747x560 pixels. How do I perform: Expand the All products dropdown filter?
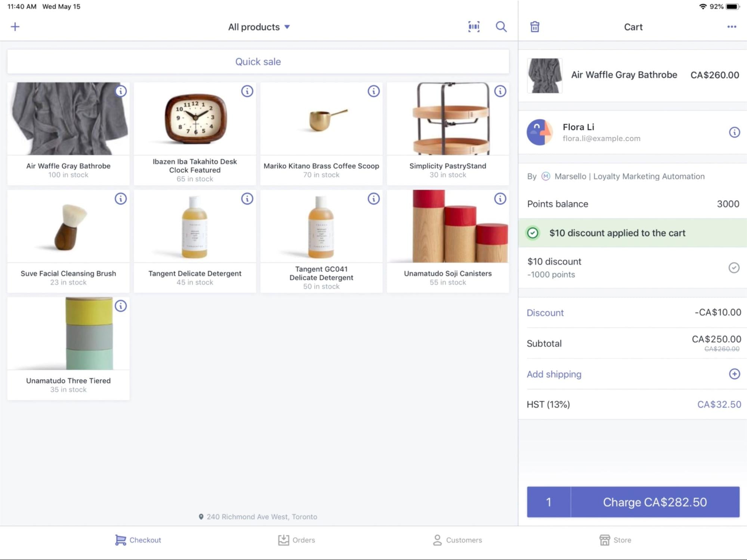coord(259,27)
